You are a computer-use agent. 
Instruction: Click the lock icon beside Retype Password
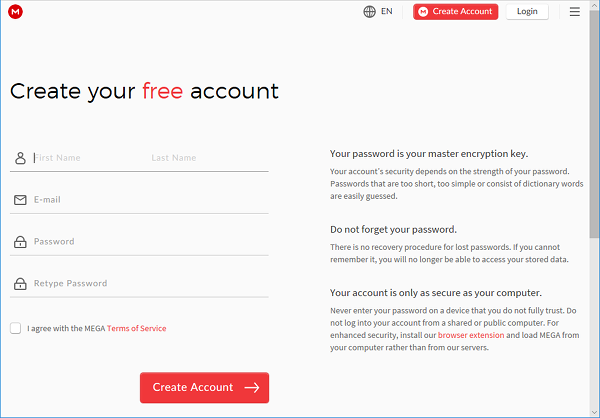(20, 284)
